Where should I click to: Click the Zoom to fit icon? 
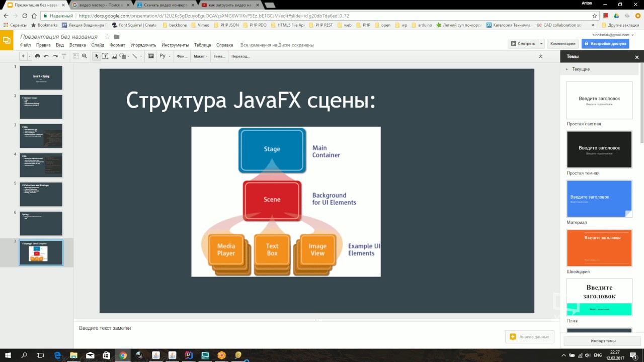(76, 56)
